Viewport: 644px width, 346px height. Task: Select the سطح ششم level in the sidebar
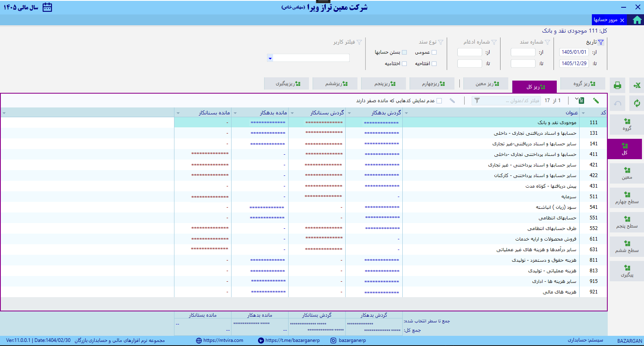click(x=627, y=247)
